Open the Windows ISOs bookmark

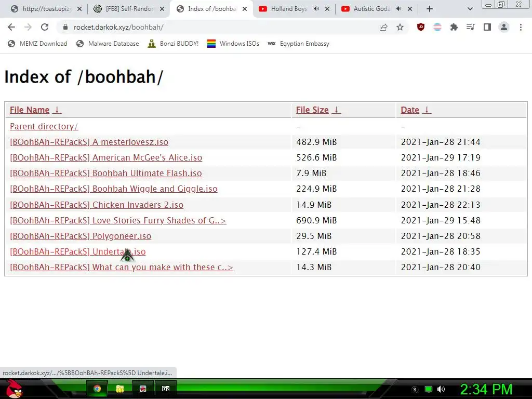click(x=233, y=44)
